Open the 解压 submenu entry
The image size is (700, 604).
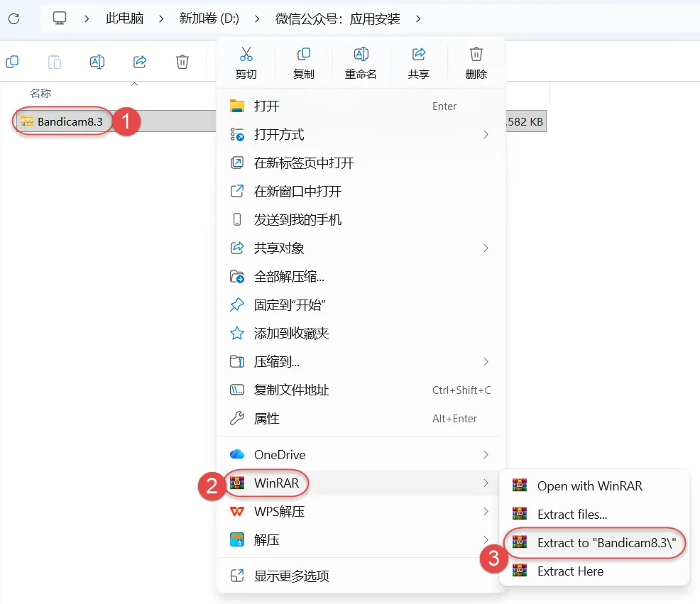[361, 539]
